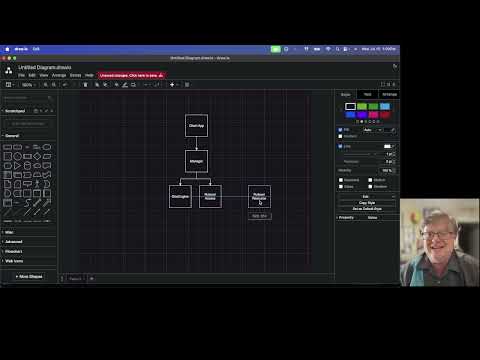The width and height of the screenshot is (480, 360).
Task: Click the To Back toolbar icon
Action: point(105,85)
